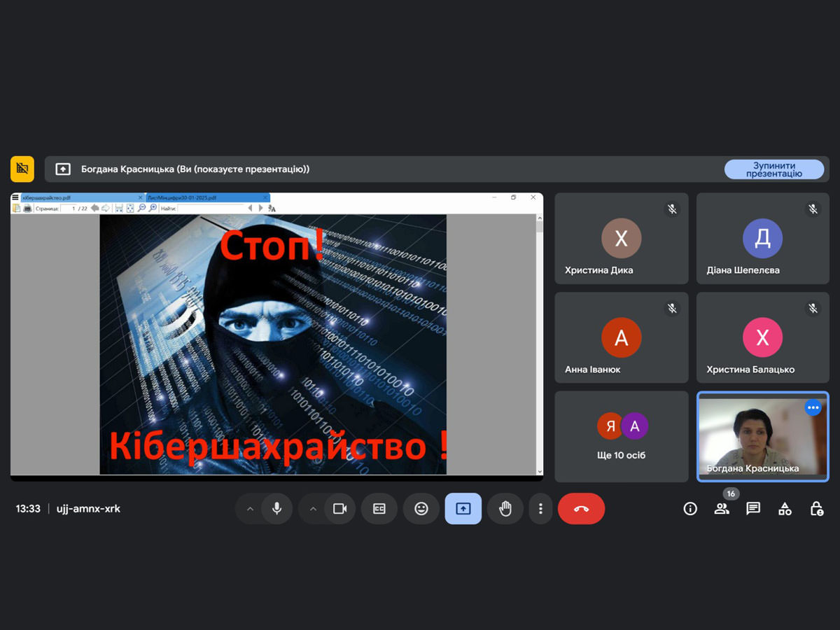Screen dimensions: 840x630
Task: Open more options three-dot menu in call bar
Action: (540, 509)
